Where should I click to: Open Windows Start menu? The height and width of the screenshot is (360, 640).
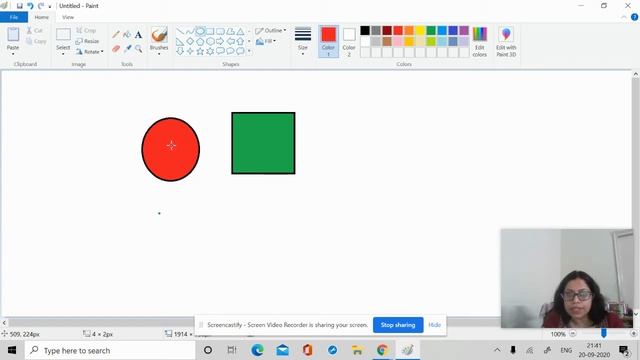point(12,350)
